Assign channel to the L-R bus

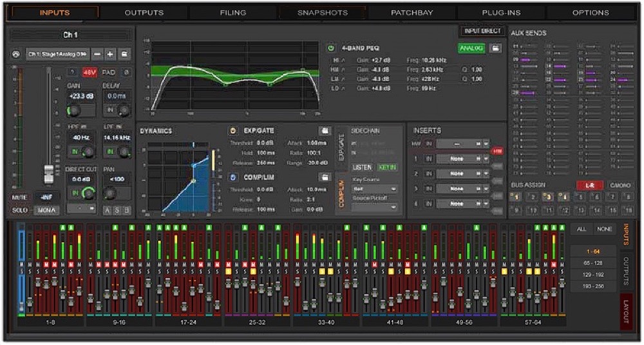(x=590, y=186)
